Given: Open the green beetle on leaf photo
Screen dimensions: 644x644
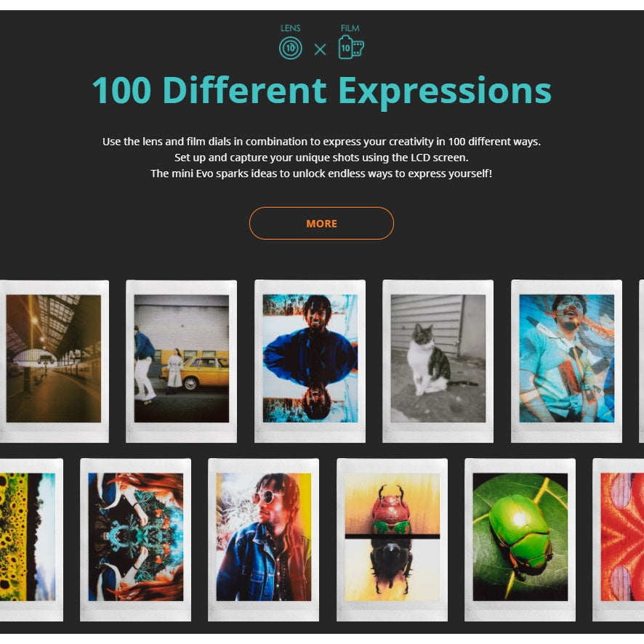Looking at the screenshot, I should tap(520, 539).
